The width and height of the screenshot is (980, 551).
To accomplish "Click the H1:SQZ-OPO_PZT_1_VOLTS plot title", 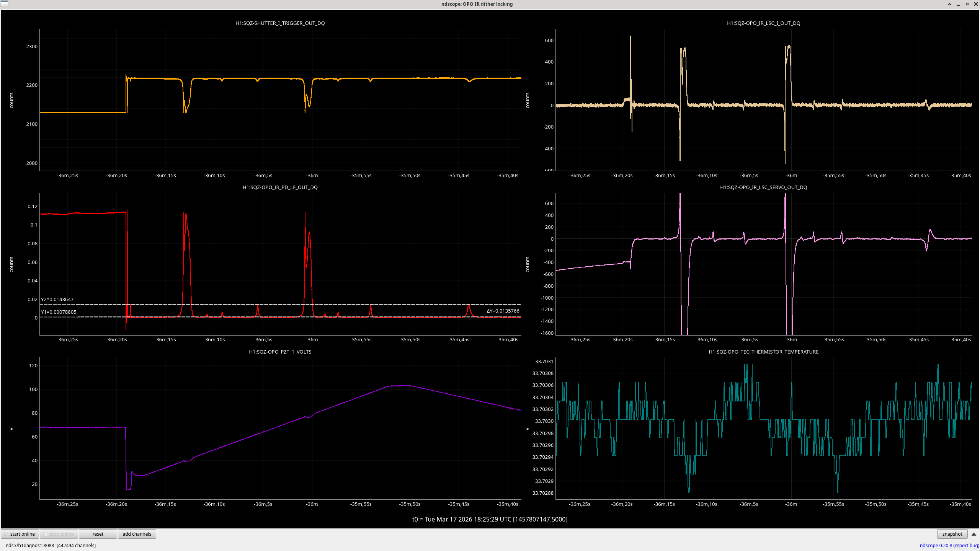I will pos(280,352).
